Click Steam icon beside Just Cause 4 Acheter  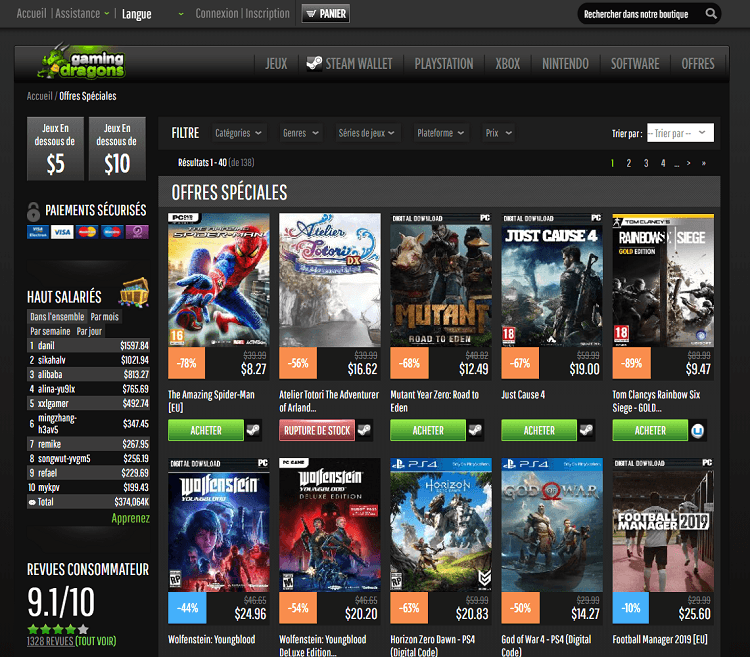tap(586, 430)
